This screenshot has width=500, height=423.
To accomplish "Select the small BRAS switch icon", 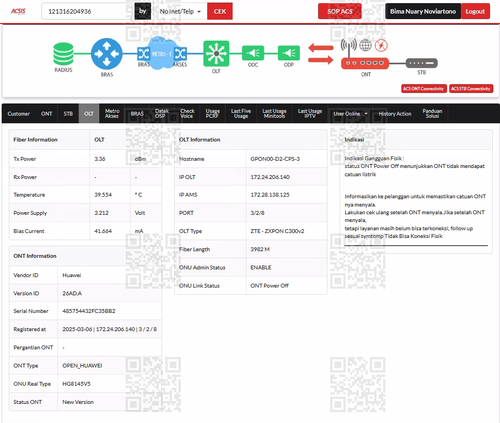I will click(143, 53).
